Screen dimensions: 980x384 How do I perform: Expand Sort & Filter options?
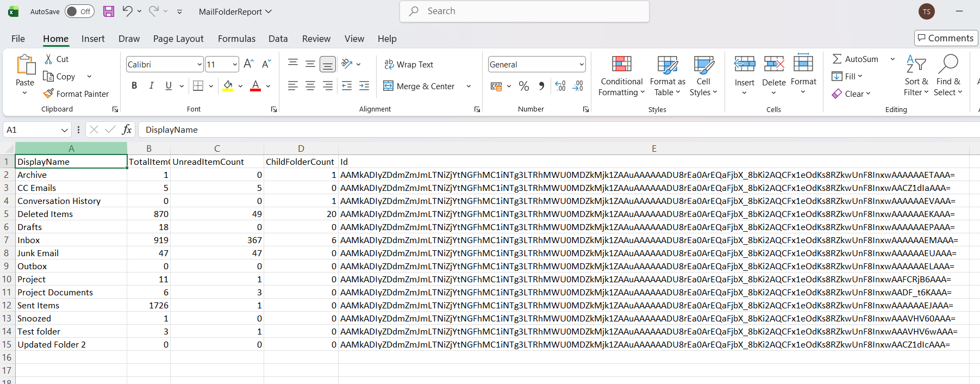coord(916,76)
